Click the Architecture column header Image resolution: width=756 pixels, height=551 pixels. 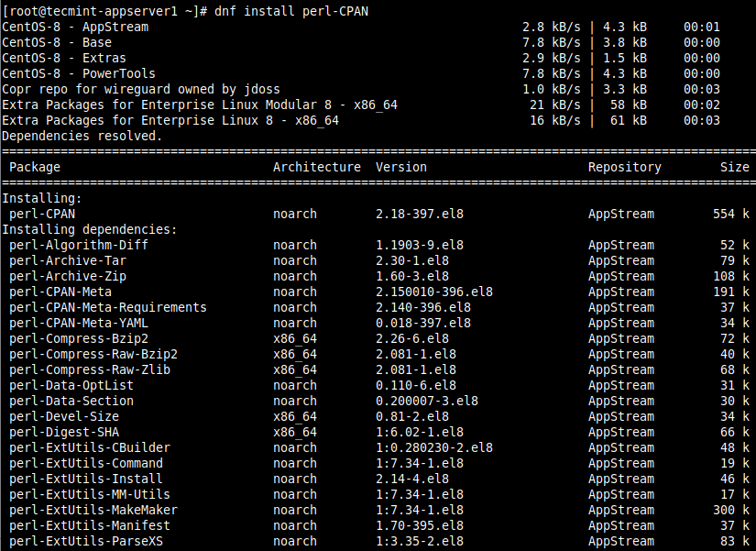pyautogui.click(x=317, y=167)
